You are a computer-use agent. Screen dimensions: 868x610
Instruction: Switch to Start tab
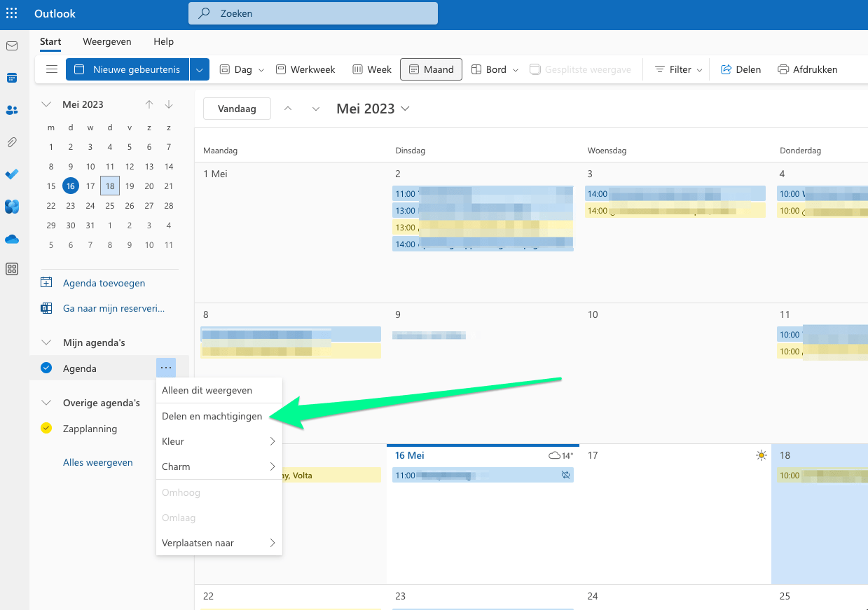coord(50,41)
